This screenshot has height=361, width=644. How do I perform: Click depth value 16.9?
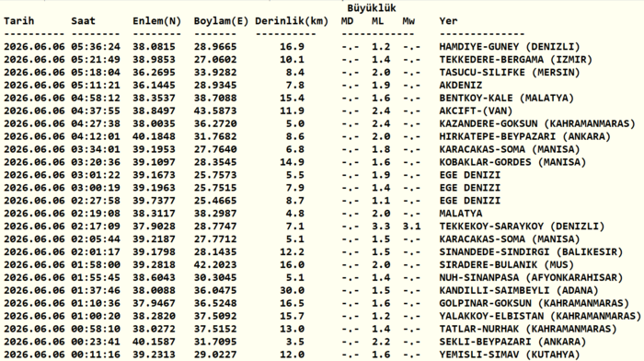(292, 46)
